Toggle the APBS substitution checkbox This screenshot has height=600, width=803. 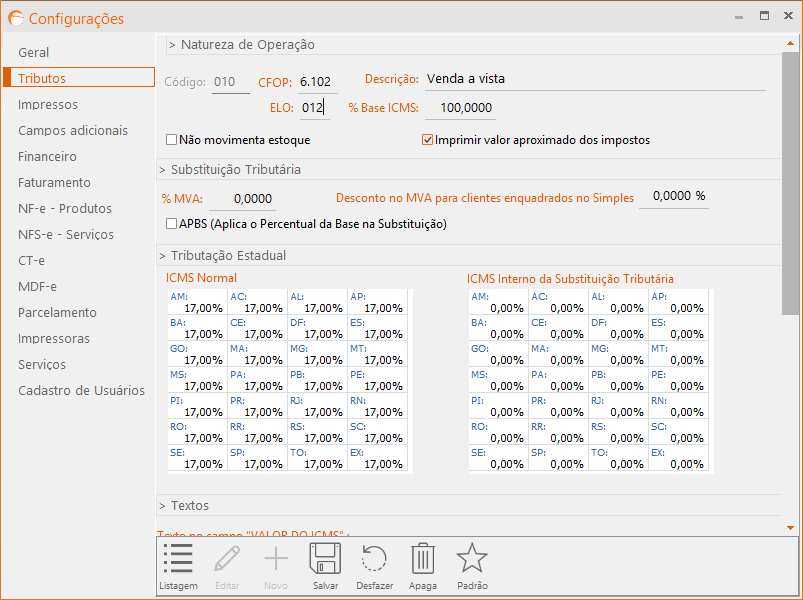(172, 224)
